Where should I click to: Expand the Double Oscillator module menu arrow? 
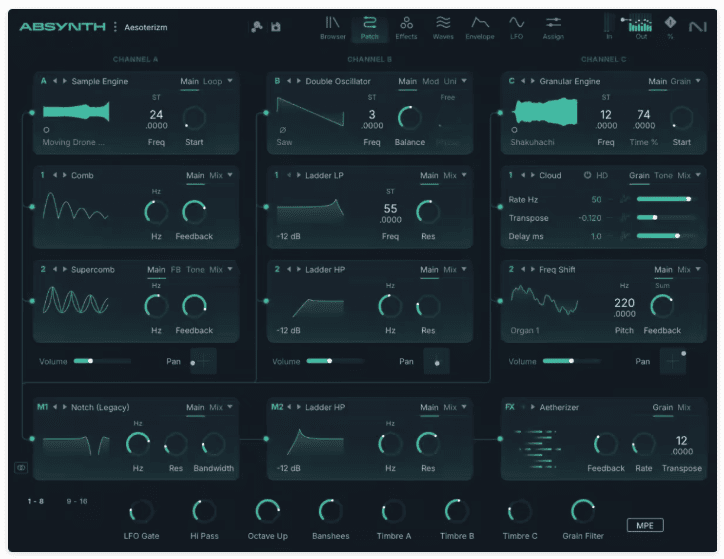pyautogui.click(x=464, y=81)
